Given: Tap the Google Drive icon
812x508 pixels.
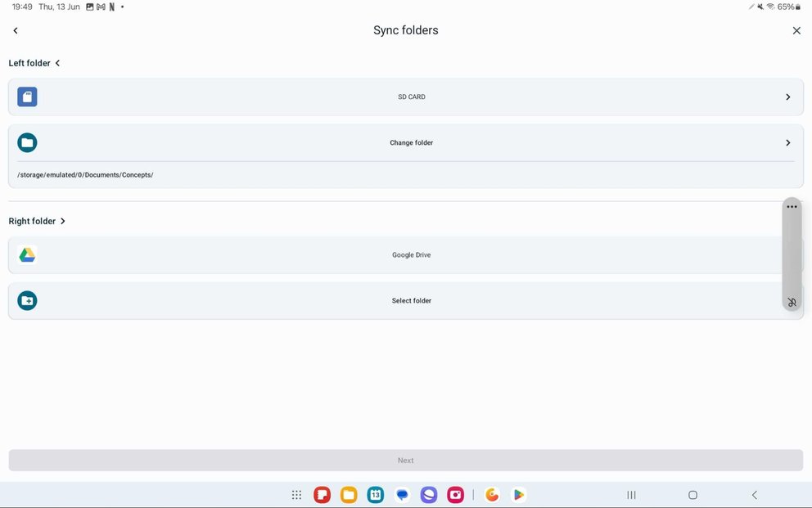Looking at the screenshot, I should pos(27,254).
